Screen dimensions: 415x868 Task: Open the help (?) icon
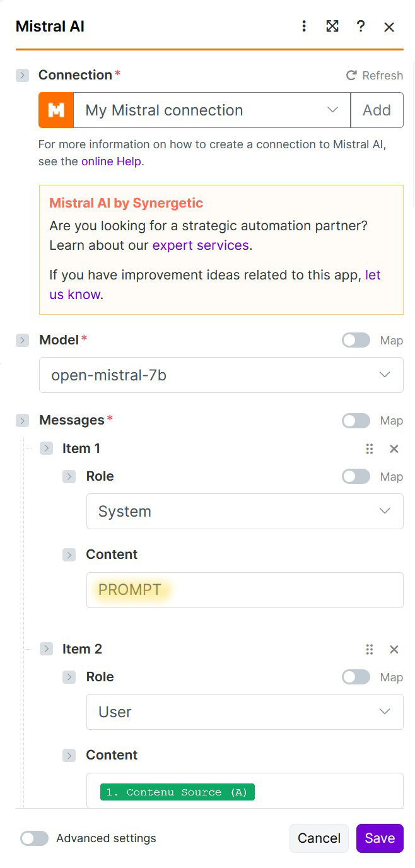coord(361,26)
